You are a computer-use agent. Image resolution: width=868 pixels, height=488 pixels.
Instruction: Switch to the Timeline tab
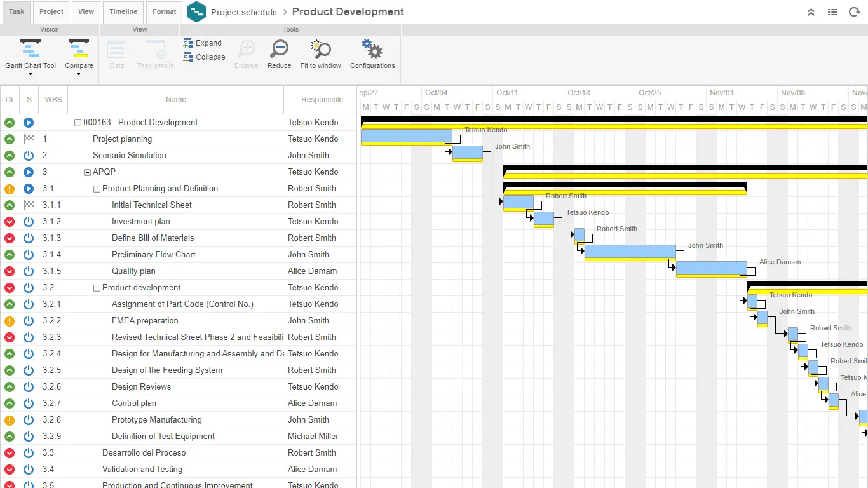123,11
